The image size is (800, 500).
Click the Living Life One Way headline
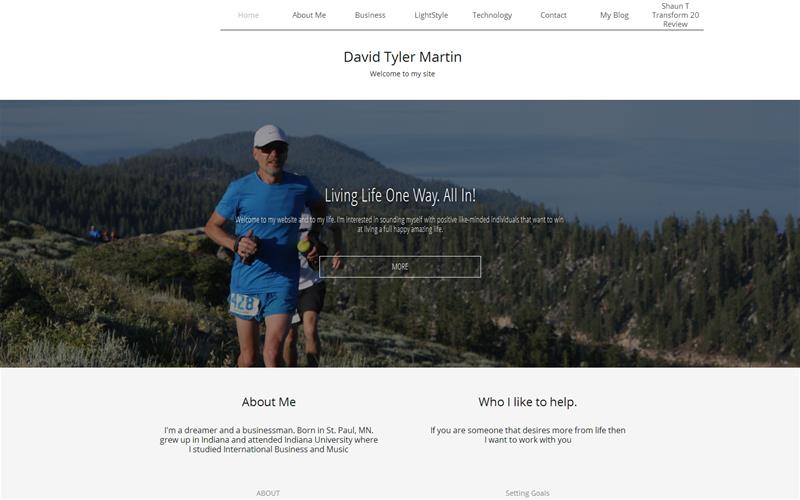[x=400, y=195]
